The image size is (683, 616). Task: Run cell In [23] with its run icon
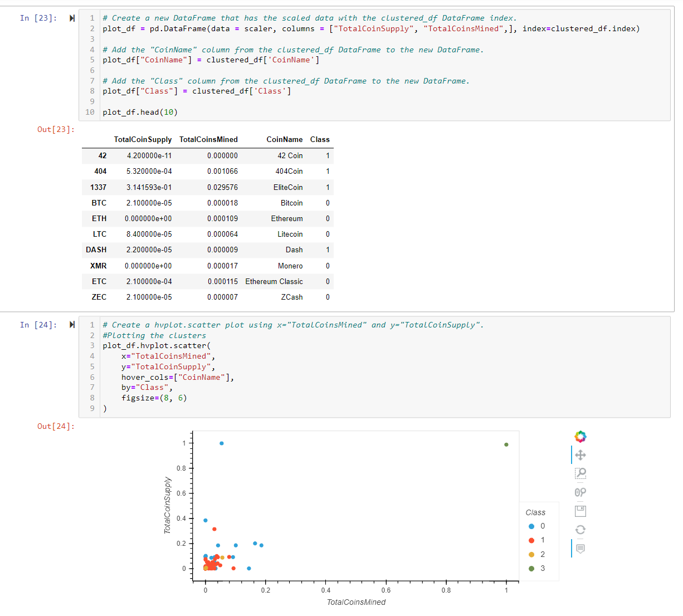(72, 18)
